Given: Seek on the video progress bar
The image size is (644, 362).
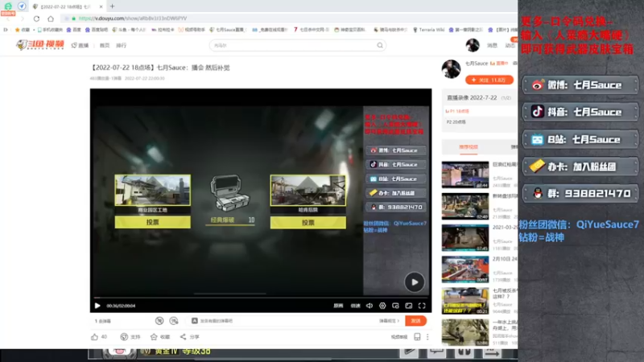Looking at the screenshot, I should pos(261,297).
